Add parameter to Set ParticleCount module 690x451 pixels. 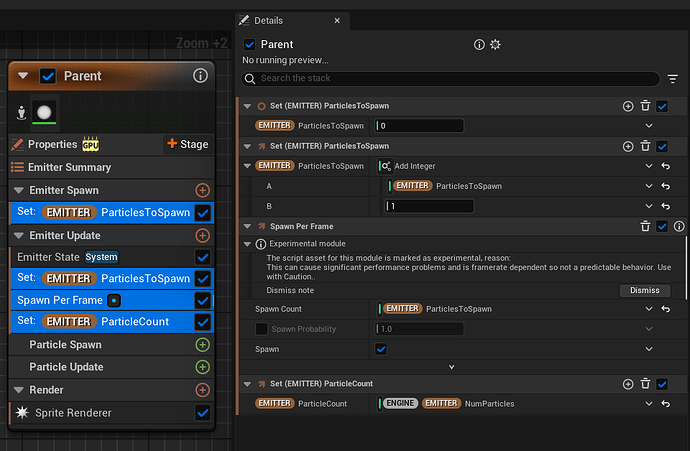pos(628,384)
